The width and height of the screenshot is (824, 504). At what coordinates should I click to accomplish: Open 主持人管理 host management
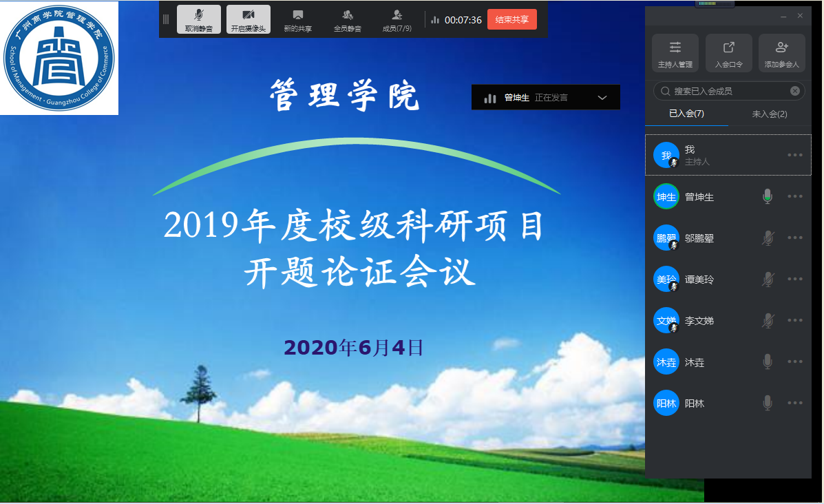coord(675,53)
